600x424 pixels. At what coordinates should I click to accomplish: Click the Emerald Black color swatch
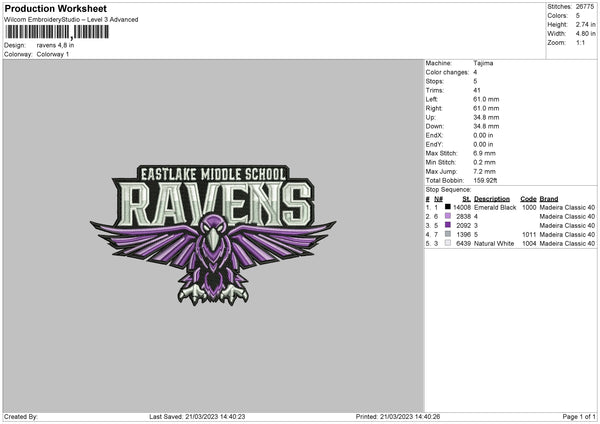click(x=448, y=207)
